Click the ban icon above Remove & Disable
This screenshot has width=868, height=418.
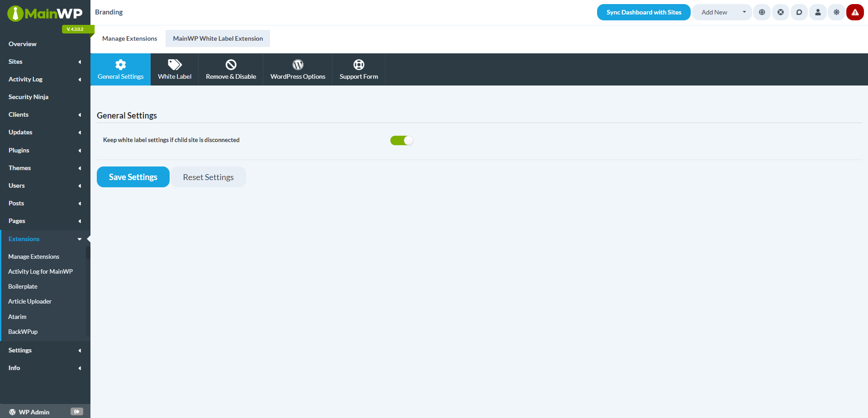tap(231, 65)
